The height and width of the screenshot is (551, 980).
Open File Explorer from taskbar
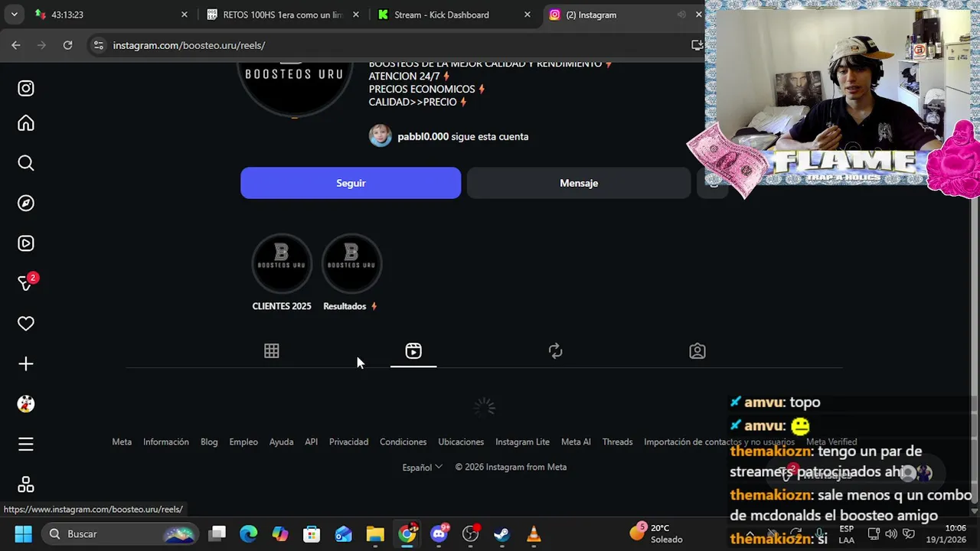click(x=375, y=533)
